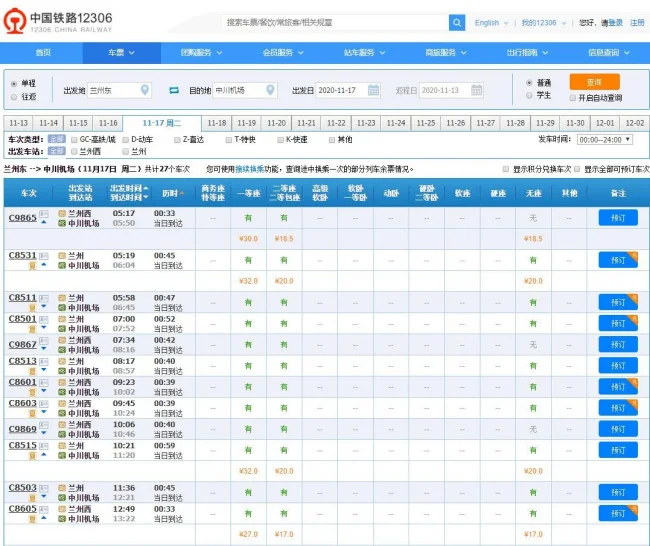Switch to 11-18 date tab
650x546 pixels.
[217, 123]
